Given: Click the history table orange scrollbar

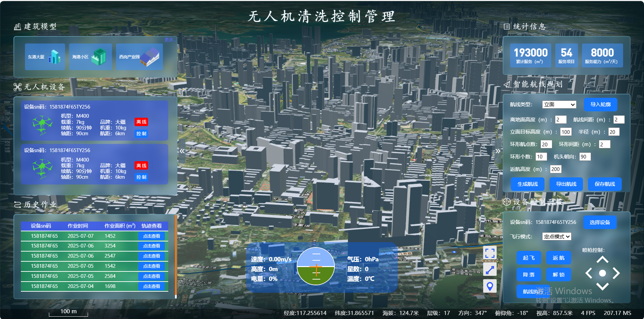Looking at the screenshot, I should click(176, 256).
